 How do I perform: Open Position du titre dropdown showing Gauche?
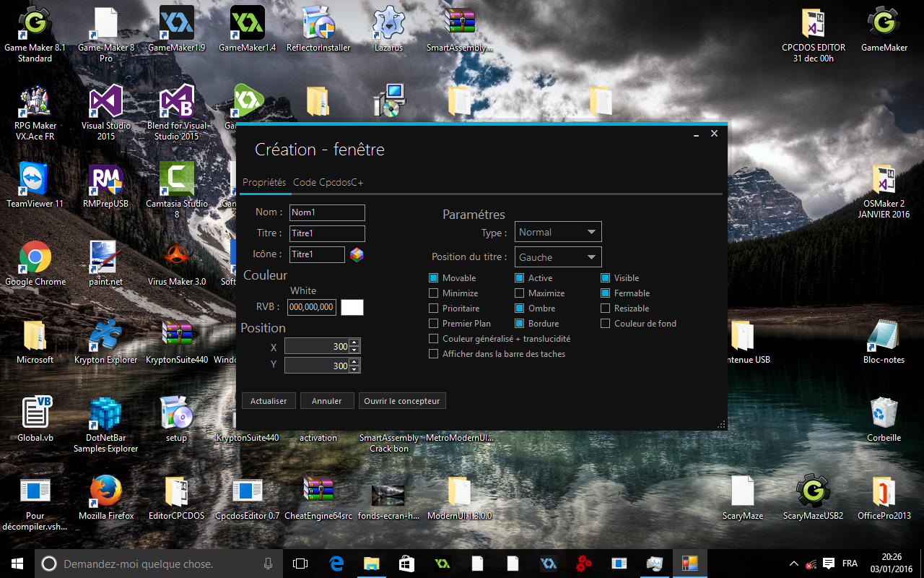558,257
